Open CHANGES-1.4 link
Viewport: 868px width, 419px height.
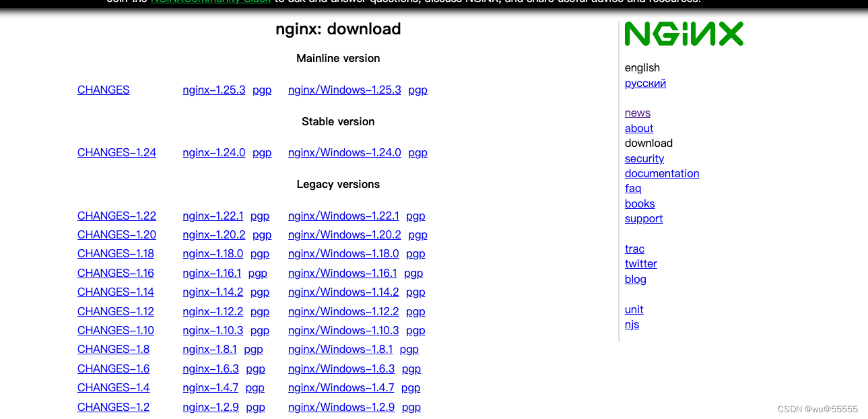coord(114,387)
